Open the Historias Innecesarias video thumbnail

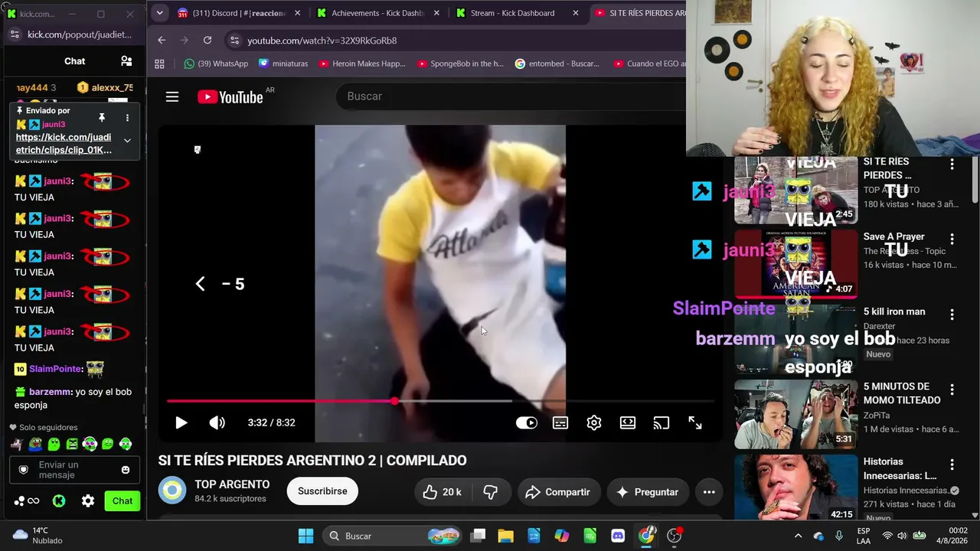[796, 488]
